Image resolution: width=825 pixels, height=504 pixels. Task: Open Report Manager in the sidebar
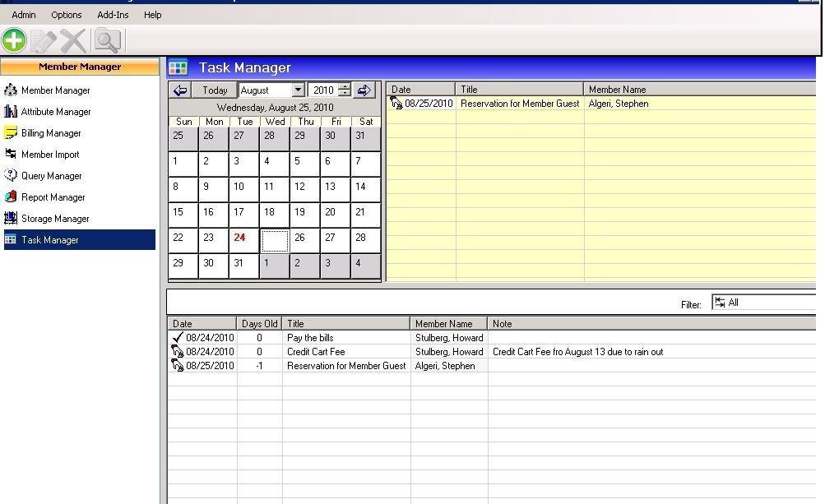tap(53, 197)
